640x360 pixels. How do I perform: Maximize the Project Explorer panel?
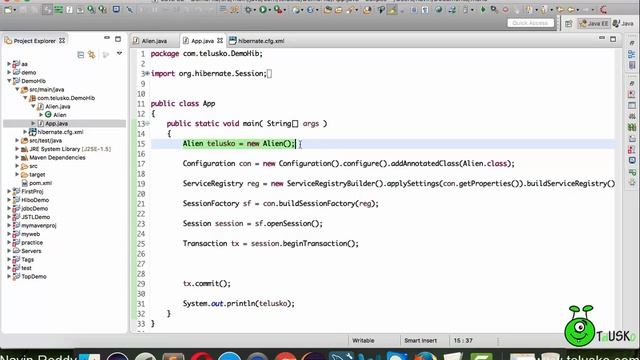point(118,39)
